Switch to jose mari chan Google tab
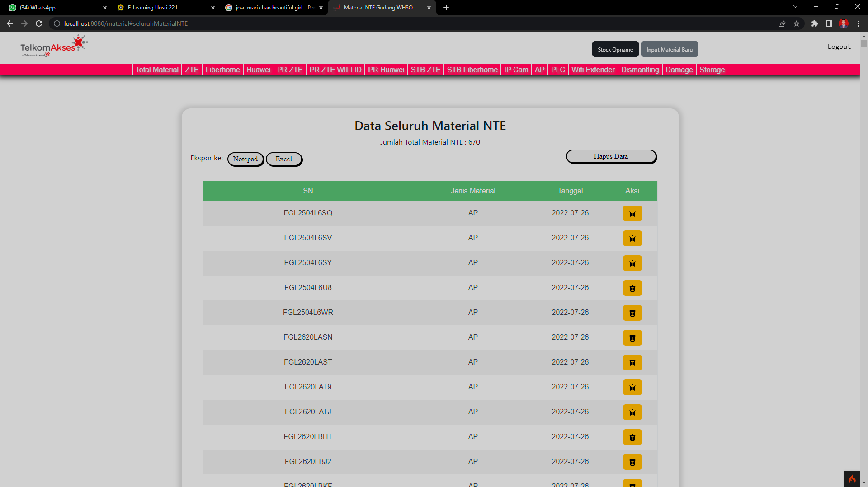The height and width of the screenshot is (487, 868). coord(274,8)
